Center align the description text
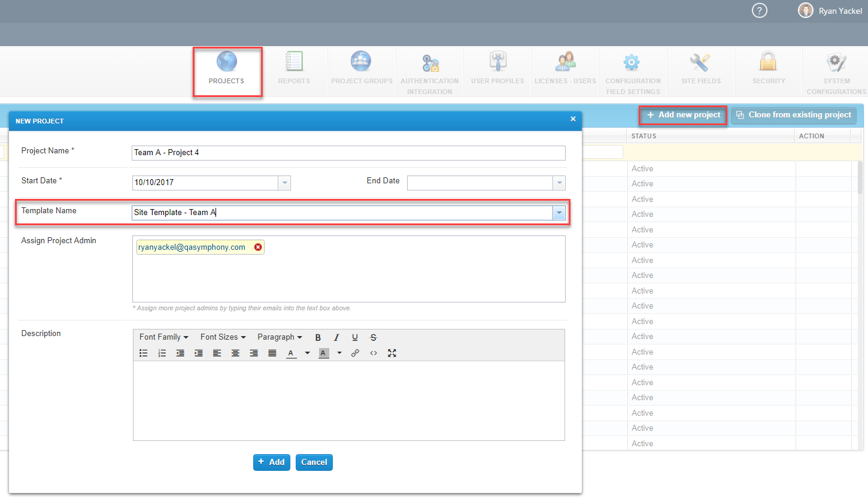This screenshot has width=868, height=502. (x=235, y=353)
